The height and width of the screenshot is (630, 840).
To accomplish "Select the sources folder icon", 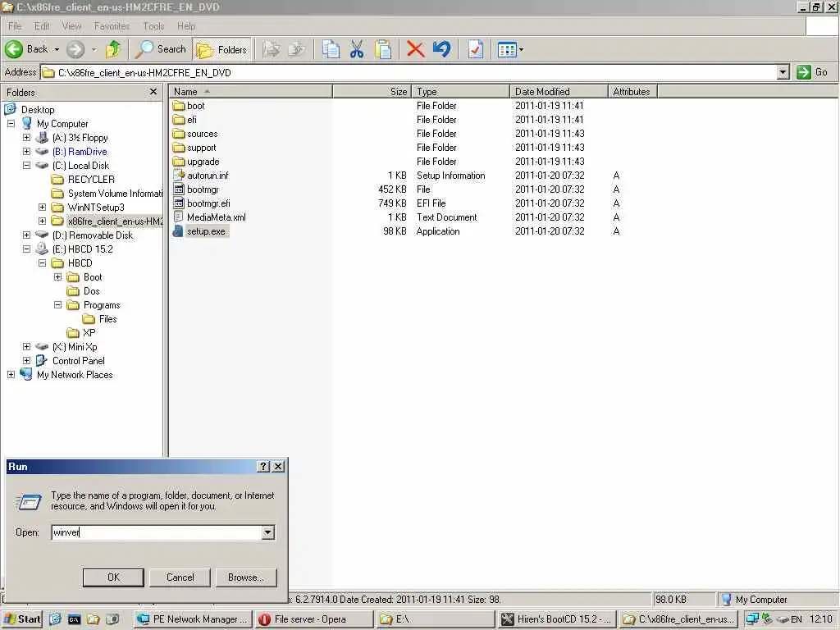I will point(179,134).
